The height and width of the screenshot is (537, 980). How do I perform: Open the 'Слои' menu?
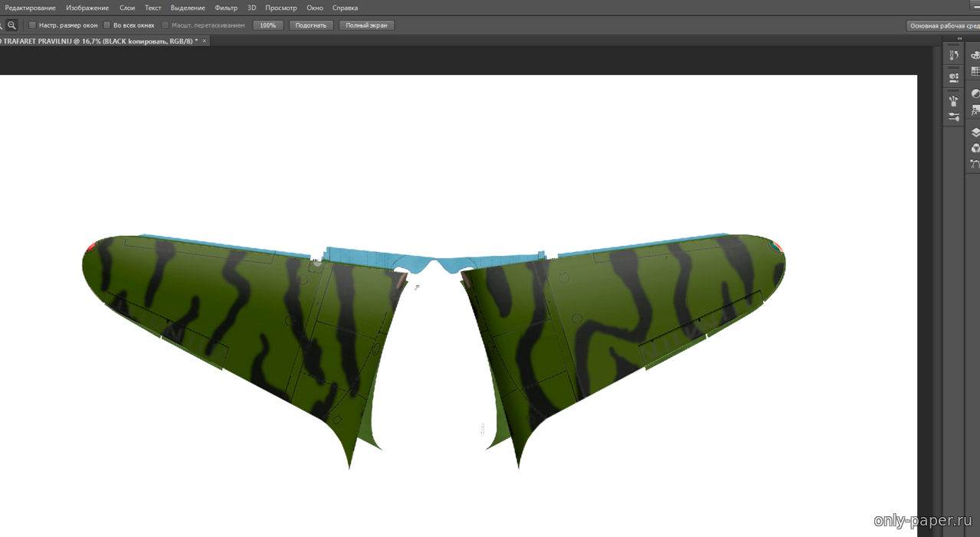coord(127,8)
